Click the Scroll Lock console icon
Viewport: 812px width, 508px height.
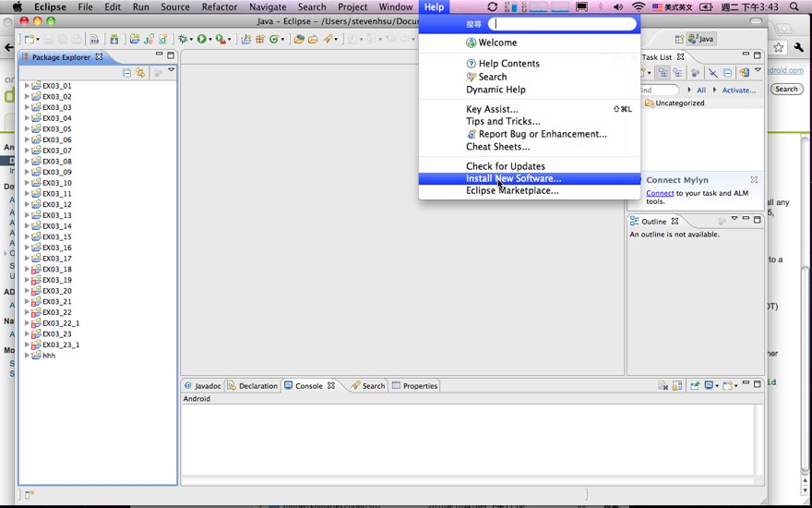[x=677, y=386]
